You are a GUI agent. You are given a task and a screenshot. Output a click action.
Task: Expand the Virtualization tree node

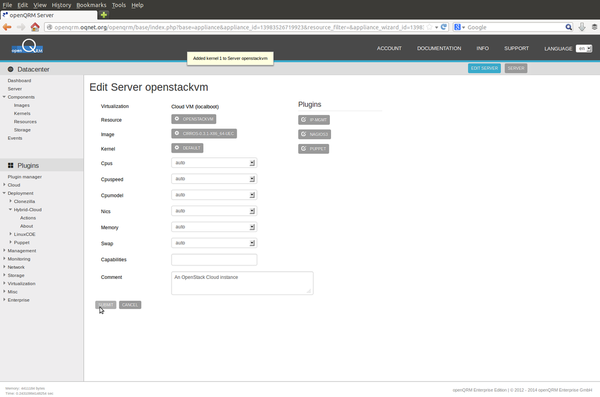[4, 283]
